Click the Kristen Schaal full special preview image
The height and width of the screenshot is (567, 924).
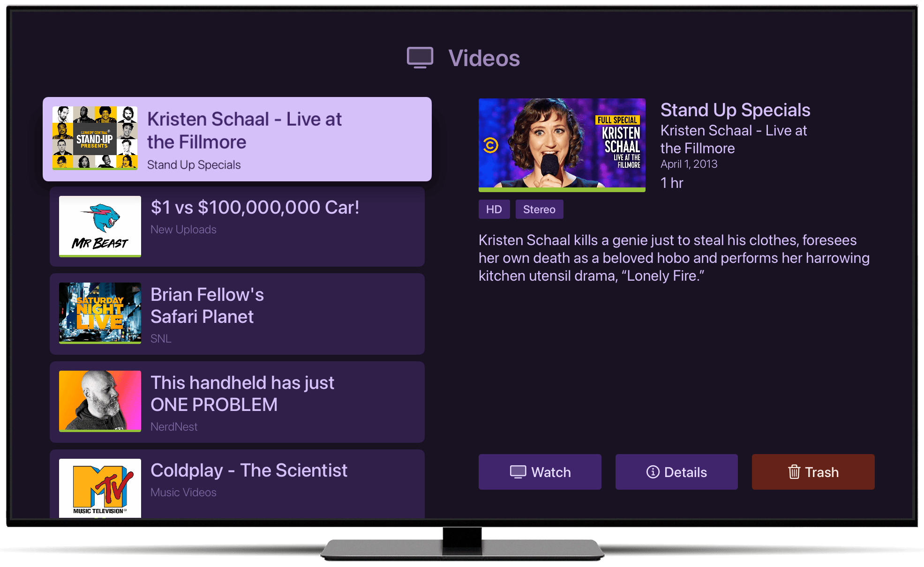coord(562,144)
